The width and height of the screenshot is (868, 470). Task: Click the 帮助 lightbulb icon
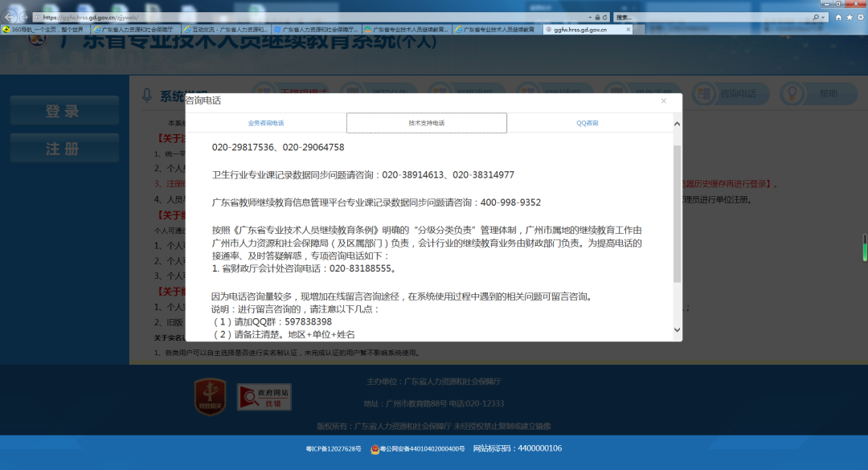click(x=792, y=93)
